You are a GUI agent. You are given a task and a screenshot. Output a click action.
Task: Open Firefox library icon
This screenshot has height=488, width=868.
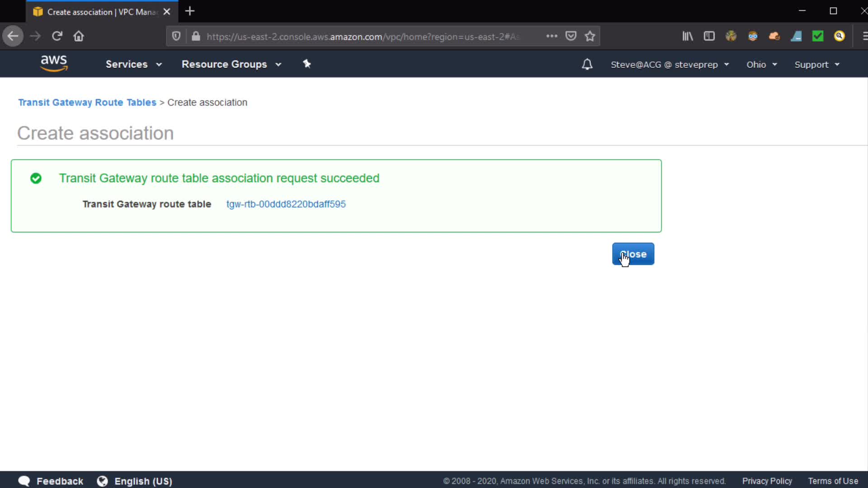click(x=688, y=36)
